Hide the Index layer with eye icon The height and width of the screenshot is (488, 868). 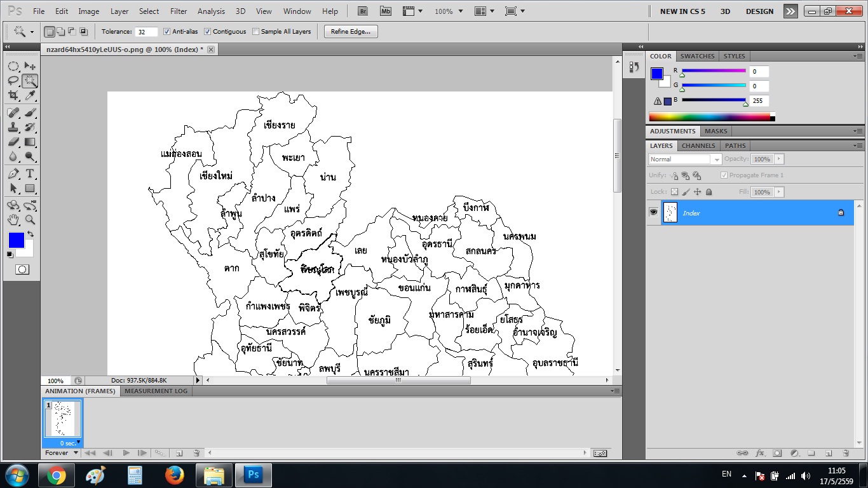click(653, 212)
